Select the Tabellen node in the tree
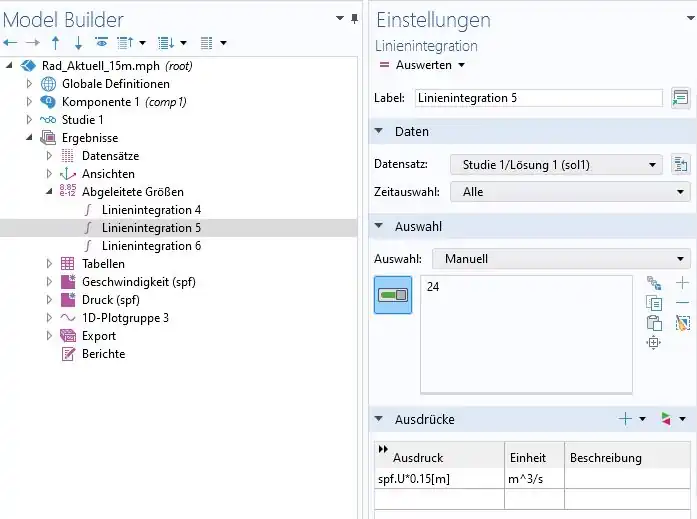The height and width of the screenshot is (519, 697). [x=103, y=264]
